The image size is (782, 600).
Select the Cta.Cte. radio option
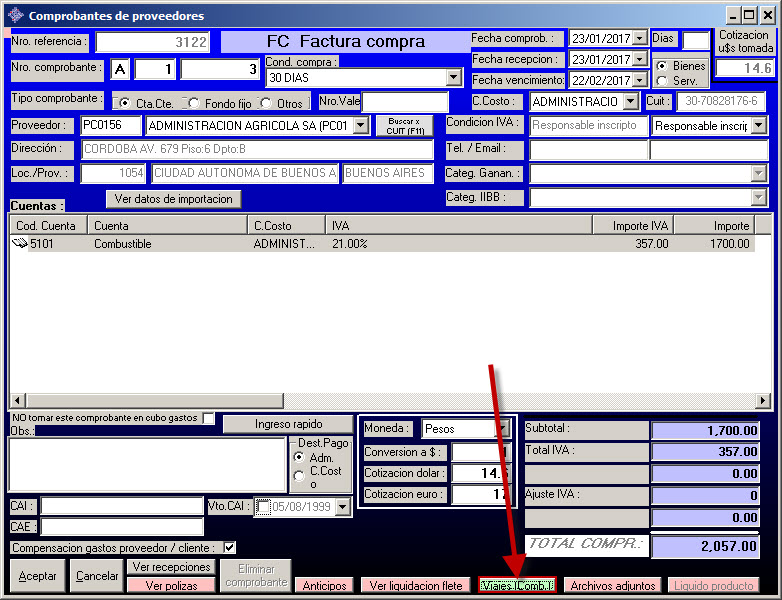[123, 103]
